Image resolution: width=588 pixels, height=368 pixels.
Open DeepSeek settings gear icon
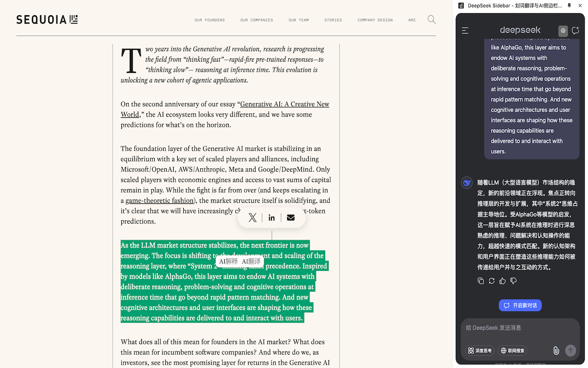(x=563, y=31)
